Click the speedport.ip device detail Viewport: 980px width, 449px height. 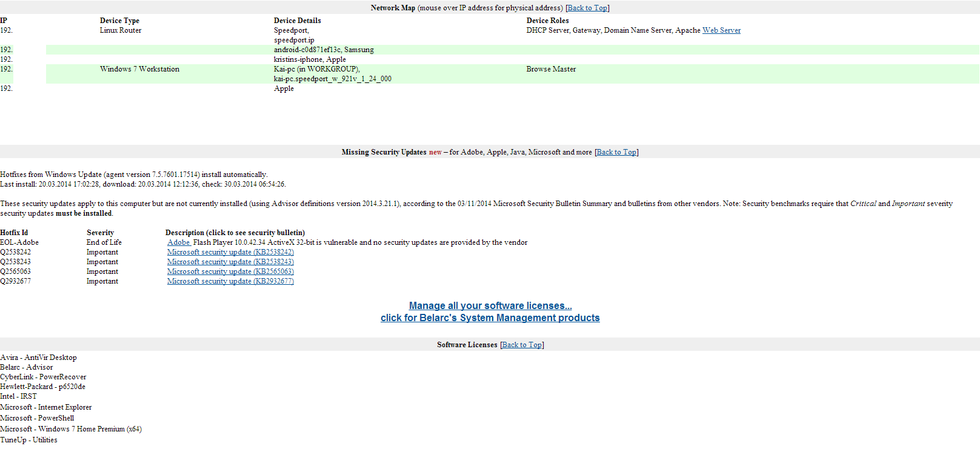point(294,40)
